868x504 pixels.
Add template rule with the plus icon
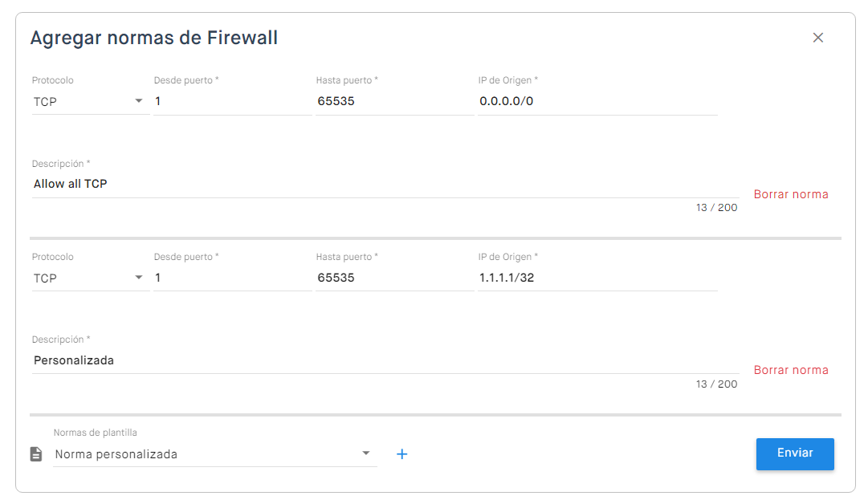point(402,454)
